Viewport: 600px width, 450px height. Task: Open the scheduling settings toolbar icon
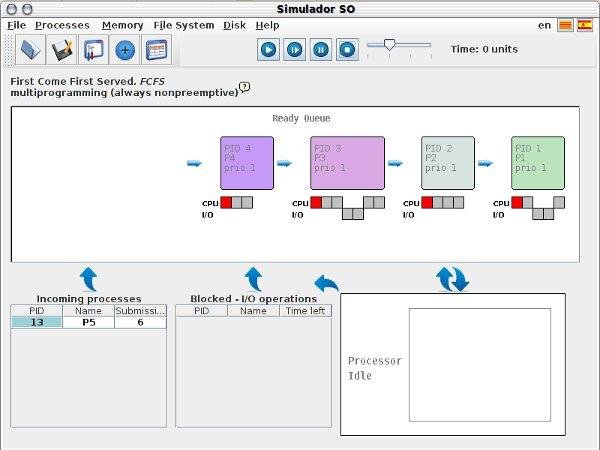click(93, 50)
